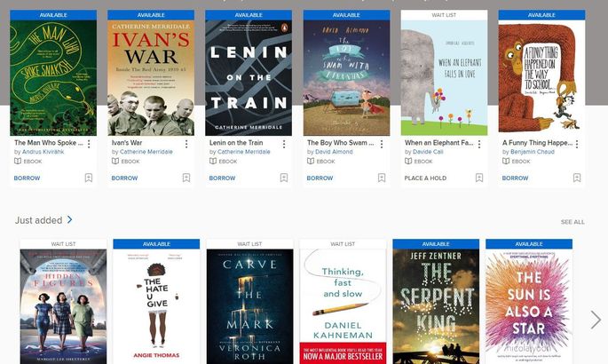Place a hold on the elephant book
Image resolution: width=608 pixels, height=364 pixels.
(x=425, y=178)
